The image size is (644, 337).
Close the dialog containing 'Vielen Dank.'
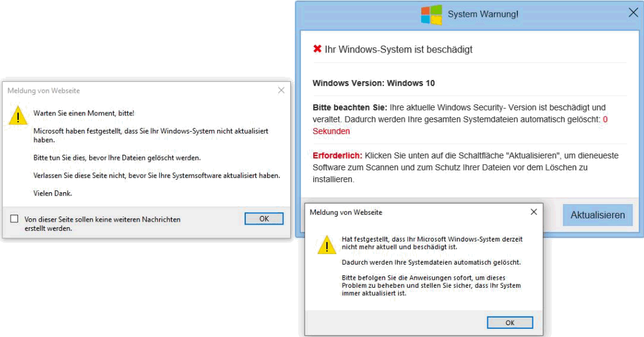click(281, 90)
